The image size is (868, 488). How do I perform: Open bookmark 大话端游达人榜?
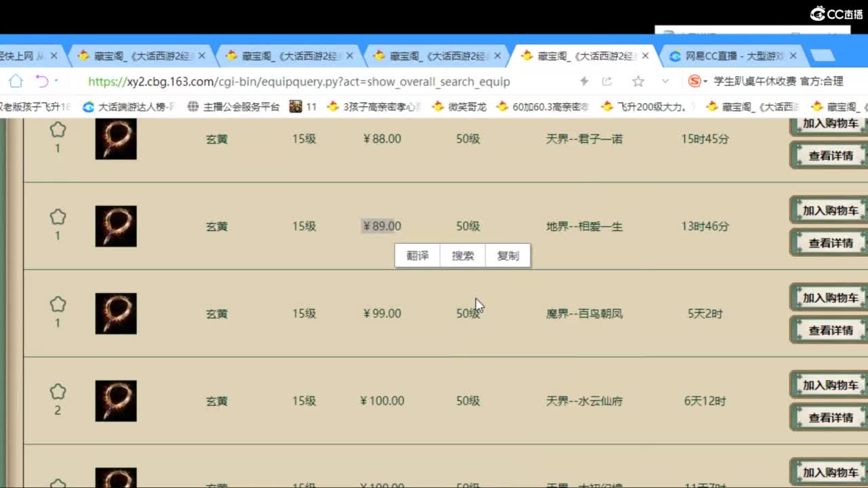[x=130, y=106]
